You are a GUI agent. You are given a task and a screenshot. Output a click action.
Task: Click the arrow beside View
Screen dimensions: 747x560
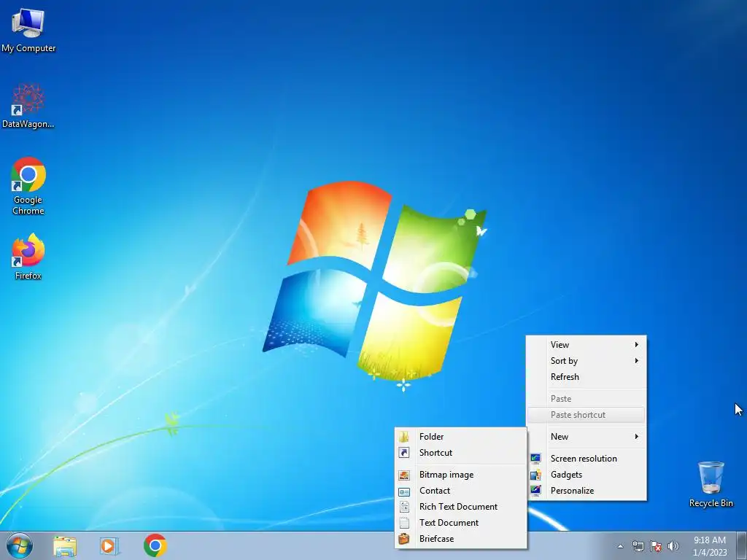coord(636,345)
